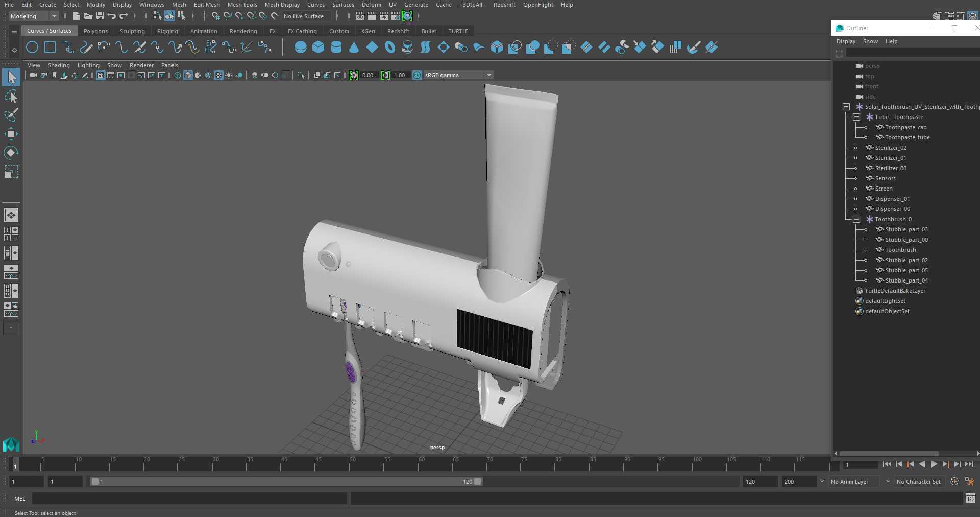This screenshot has height=517, width=980.
Task: Create a NURBS cube from shelf
Action: (318, 48)
